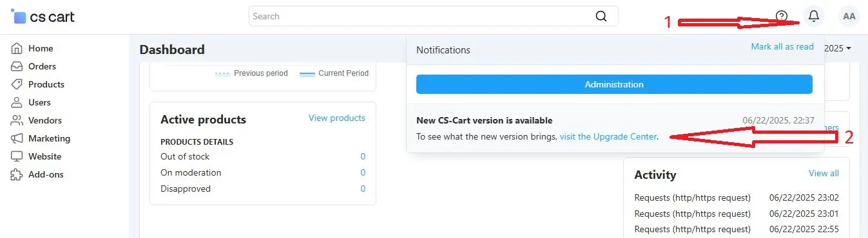This screenshot has height=238, width=868.
Task: Open the View products link
Action: 337,118
